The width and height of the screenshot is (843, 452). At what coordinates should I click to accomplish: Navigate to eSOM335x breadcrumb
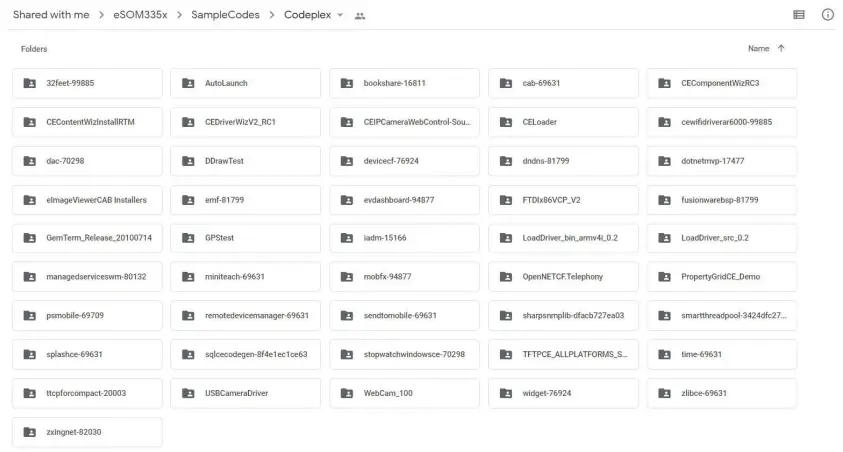140,15
